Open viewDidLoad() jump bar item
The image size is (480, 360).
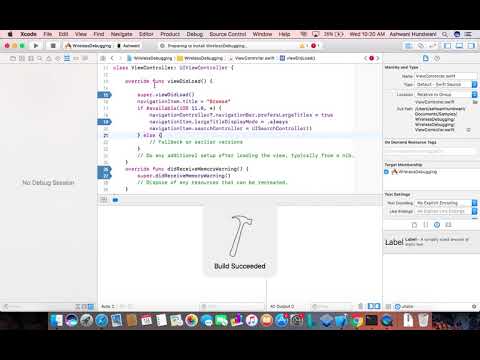(298, 58)
